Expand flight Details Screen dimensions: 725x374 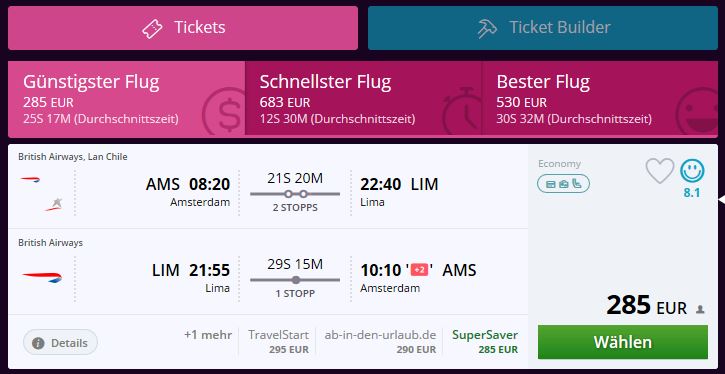tap(61, 343)
